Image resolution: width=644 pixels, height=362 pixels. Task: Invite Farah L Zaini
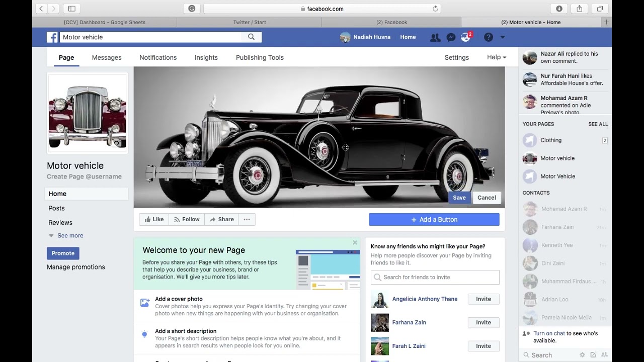(x=484, y=346)
